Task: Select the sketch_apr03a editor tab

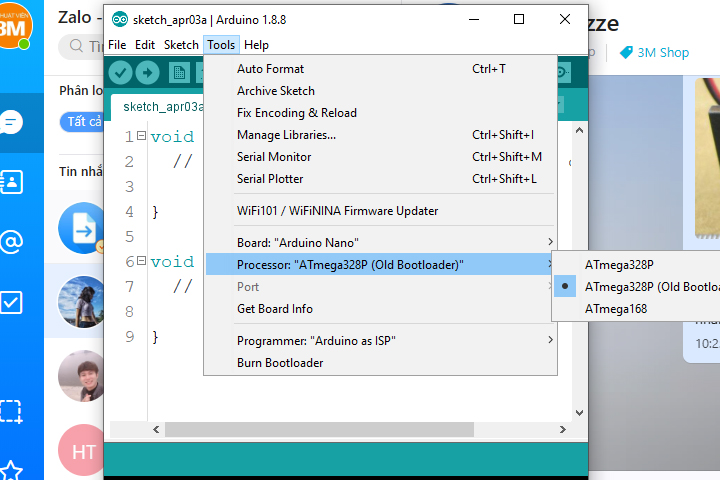Action: 157,107
